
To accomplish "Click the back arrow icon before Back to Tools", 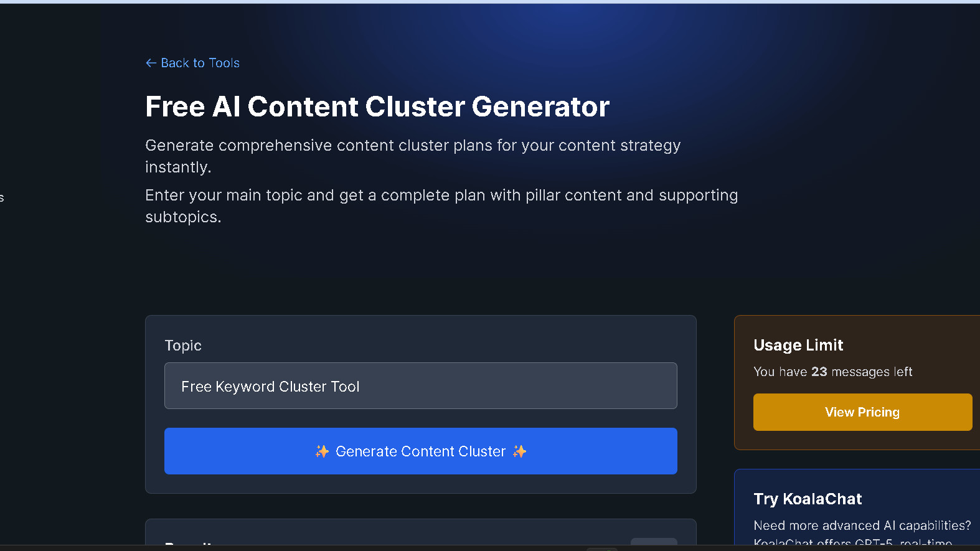I will [150, 62].
